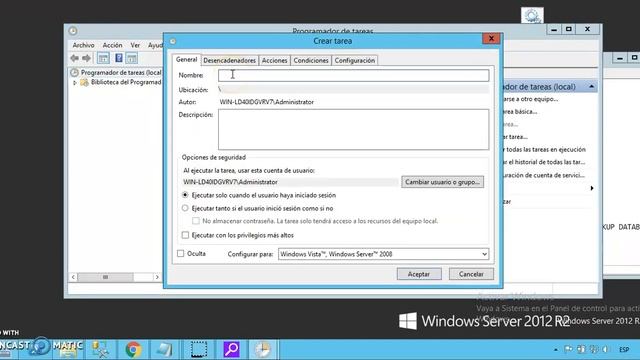Click Cambiar usuario o grupo button
Screen dimensions: 640x360
coord(442,182)
